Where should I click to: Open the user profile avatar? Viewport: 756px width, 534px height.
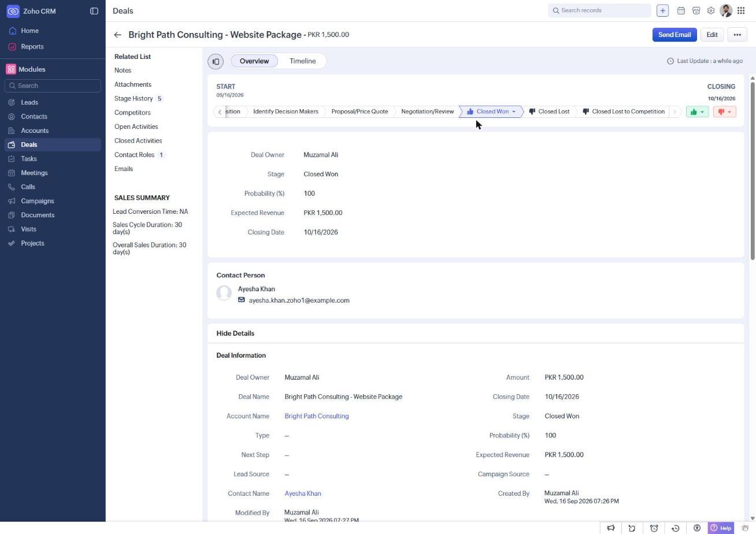(726, 10)
